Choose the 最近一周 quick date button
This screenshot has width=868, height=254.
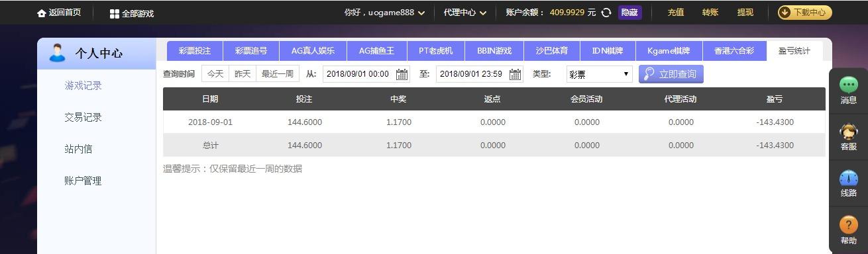[278, 74]
